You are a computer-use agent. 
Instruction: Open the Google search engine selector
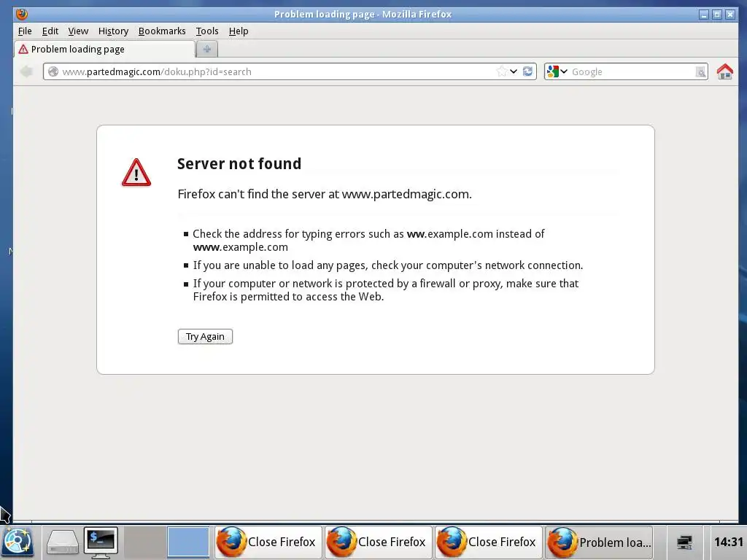(557, 71)
